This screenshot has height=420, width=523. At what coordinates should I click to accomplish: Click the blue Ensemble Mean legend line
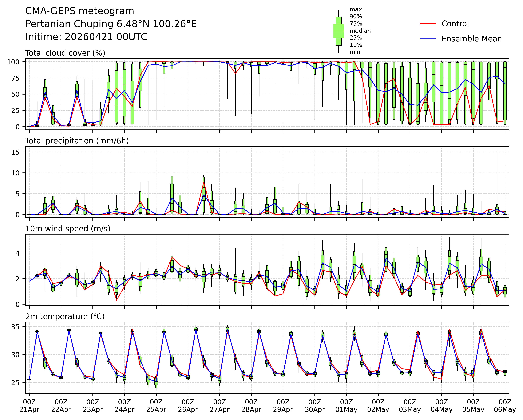(428, 39)
